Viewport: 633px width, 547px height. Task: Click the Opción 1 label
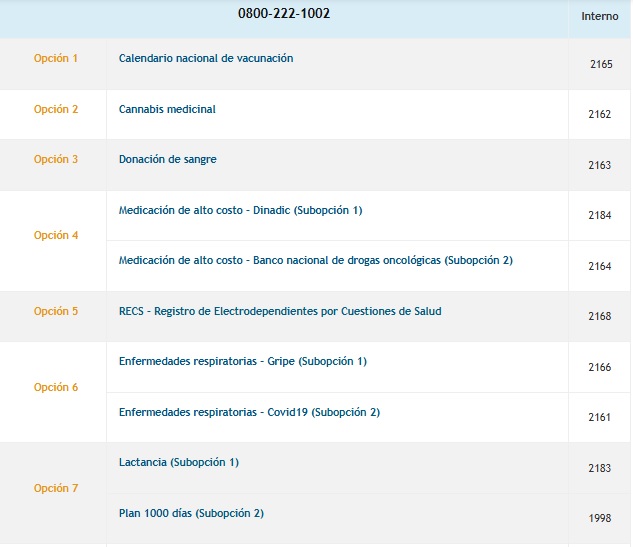[56, 59]
